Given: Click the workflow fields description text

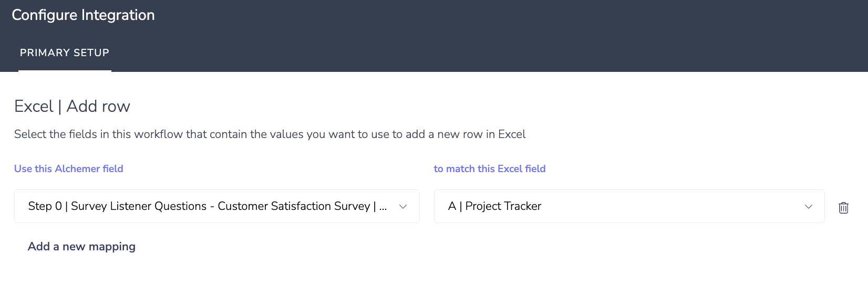Looking at the screenshot, I should pos(270,134).
